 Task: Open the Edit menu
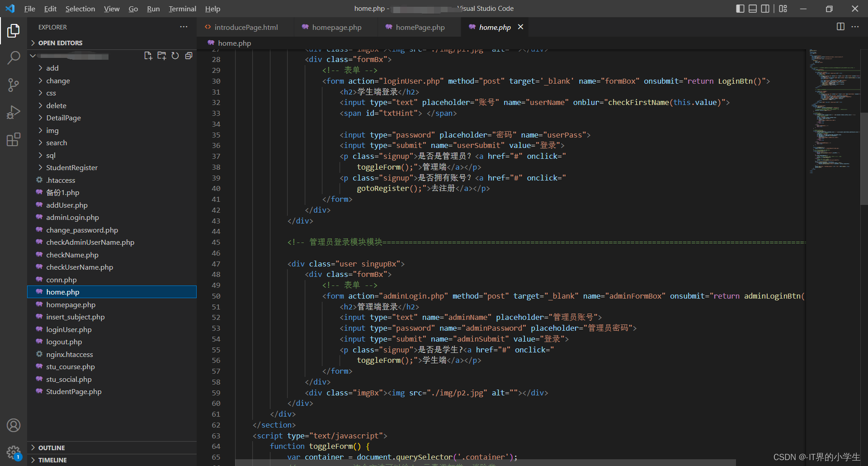[x=50, y=9]
